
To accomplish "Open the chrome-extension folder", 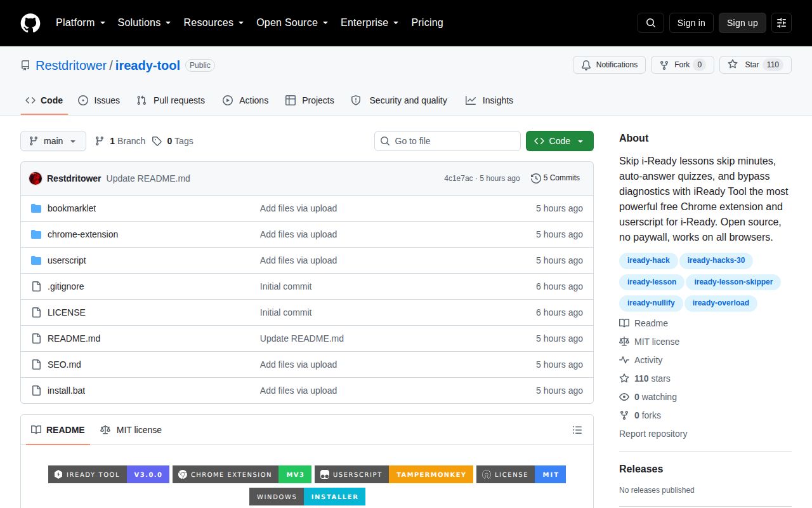I will 82,234.
